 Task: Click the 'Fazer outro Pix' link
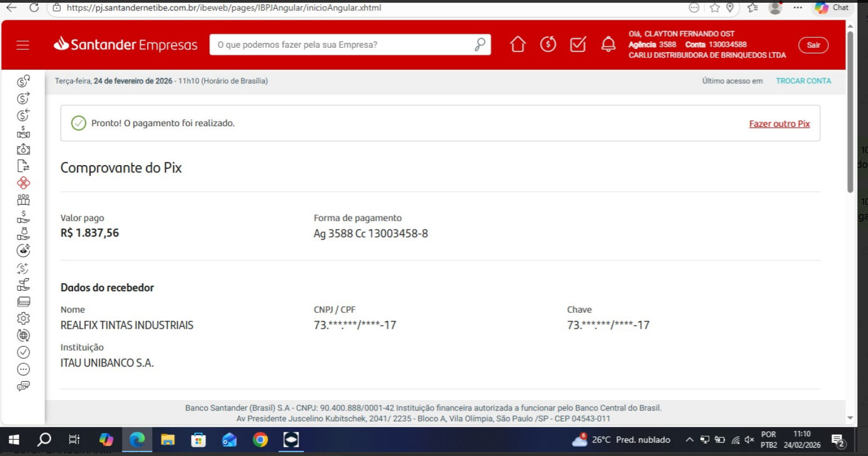click(x=779, y=124)
